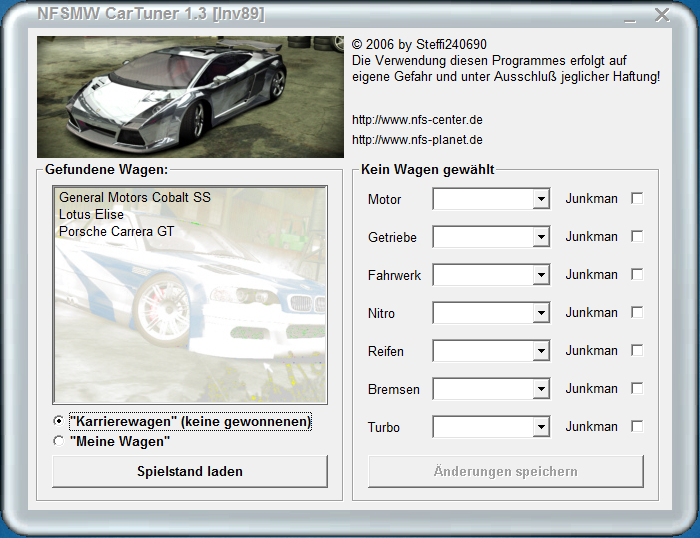Screen dimensions: 700x538
Task: Click the Spielstand laden button
Action: pyautogui.click(x=190, y=471)
